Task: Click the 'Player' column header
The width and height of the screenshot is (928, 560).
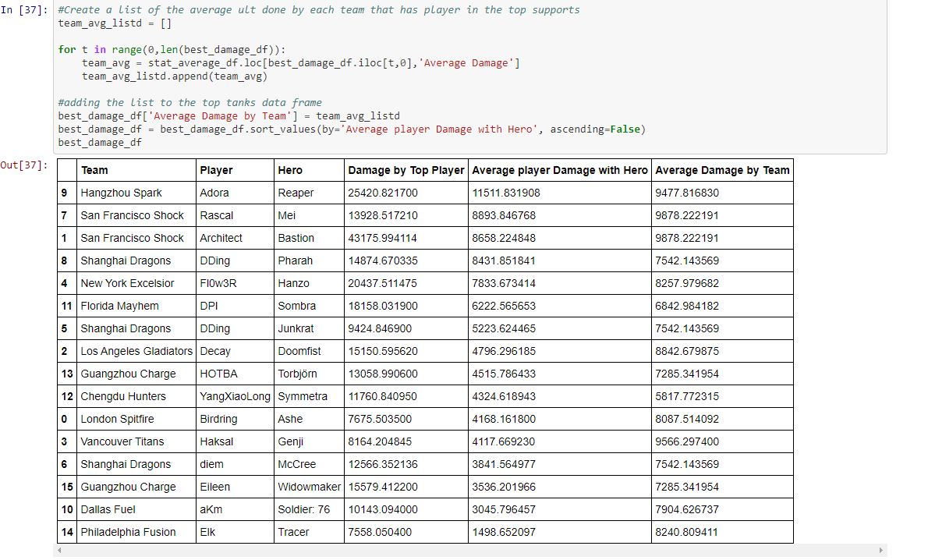Action: [216, 170]
